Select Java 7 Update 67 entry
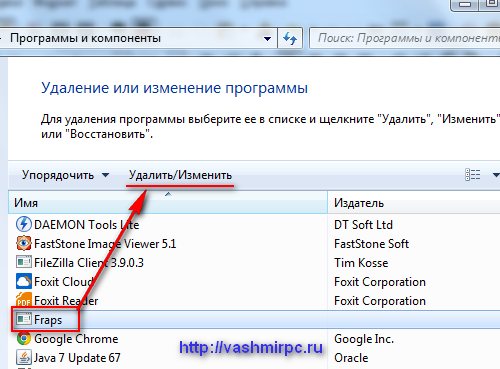The width and height of the screenshot is (500, 369). click(x=77, y=358)
